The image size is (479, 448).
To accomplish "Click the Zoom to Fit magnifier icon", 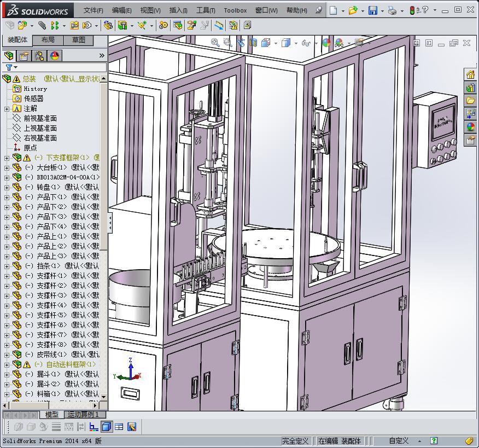I will [x=215, y=43].
